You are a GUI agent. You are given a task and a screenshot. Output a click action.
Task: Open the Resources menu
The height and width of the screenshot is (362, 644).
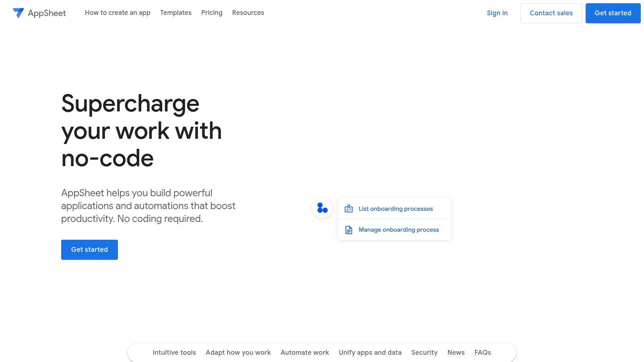(x=248, y=13)
